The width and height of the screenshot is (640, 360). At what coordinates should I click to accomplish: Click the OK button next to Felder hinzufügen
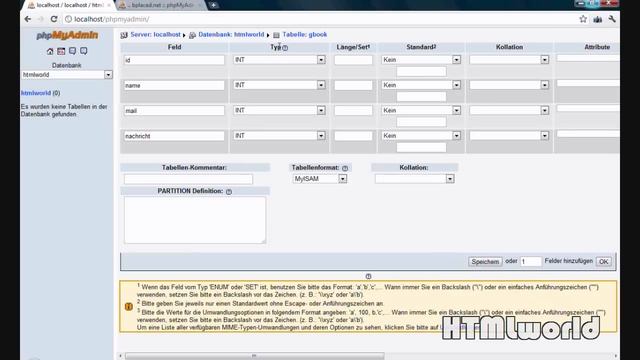coord(604,262)
